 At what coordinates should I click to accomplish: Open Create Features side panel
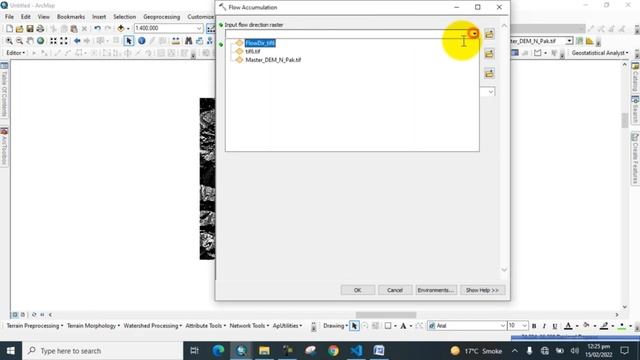point(635,158)
